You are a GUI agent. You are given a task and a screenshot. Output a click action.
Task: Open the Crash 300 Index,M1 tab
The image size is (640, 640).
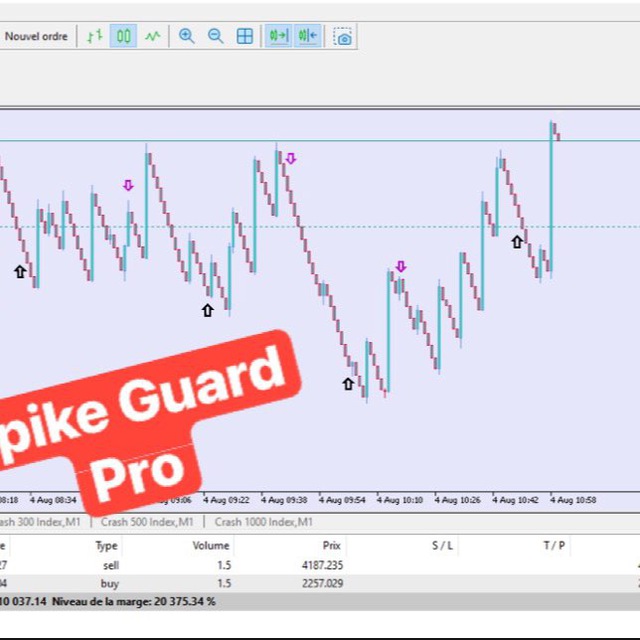[40, 522]
